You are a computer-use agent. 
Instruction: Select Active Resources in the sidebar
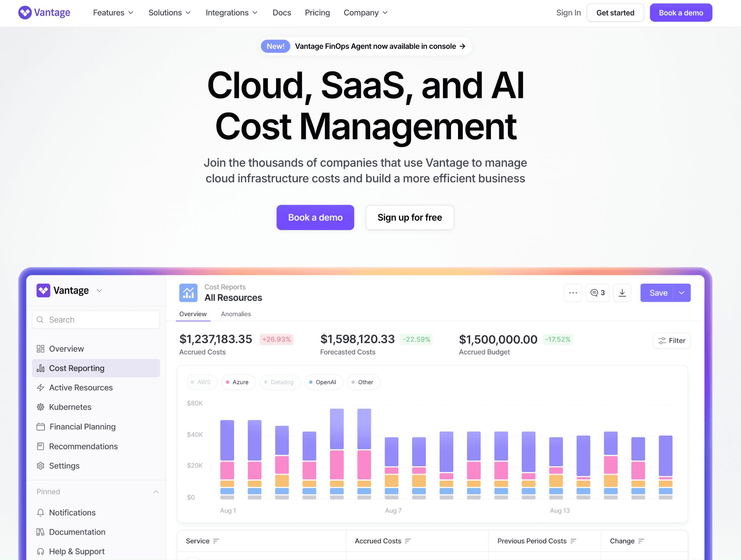pos(96,387)
